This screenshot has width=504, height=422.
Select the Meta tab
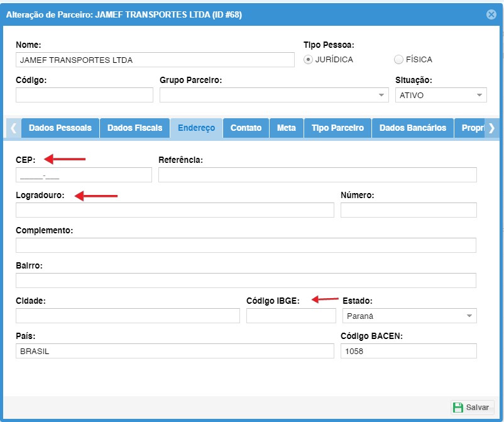(287, 128)
